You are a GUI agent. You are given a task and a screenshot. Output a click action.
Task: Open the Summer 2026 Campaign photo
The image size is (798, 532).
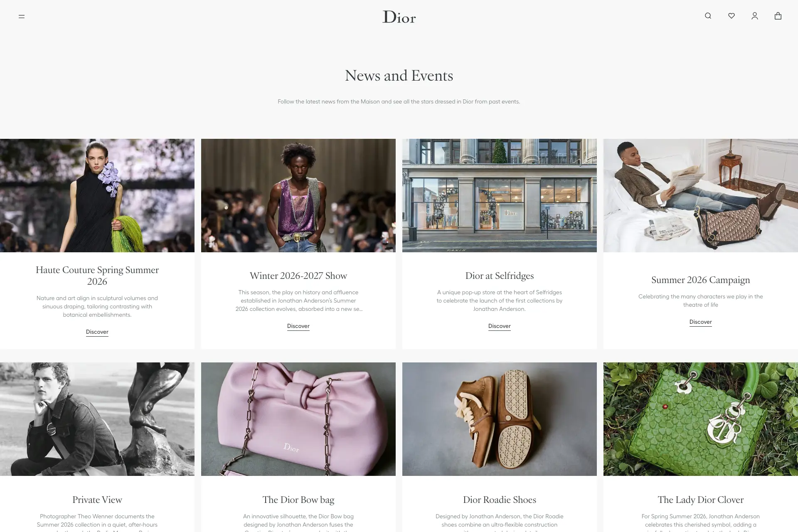(x=701, y=195)
